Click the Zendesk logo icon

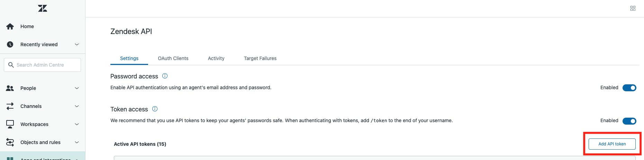pyautogui.click(x=43, y=8)
